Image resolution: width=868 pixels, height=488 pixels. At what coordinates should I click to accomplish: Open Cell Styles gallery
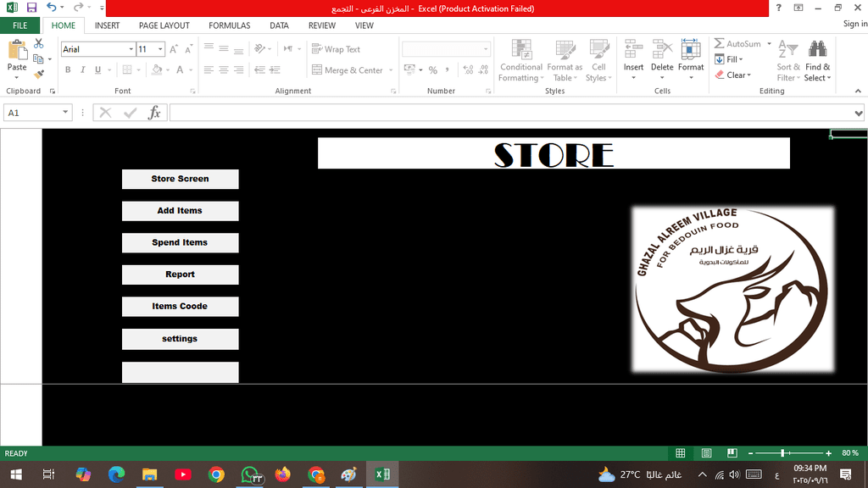pos(599,61)
